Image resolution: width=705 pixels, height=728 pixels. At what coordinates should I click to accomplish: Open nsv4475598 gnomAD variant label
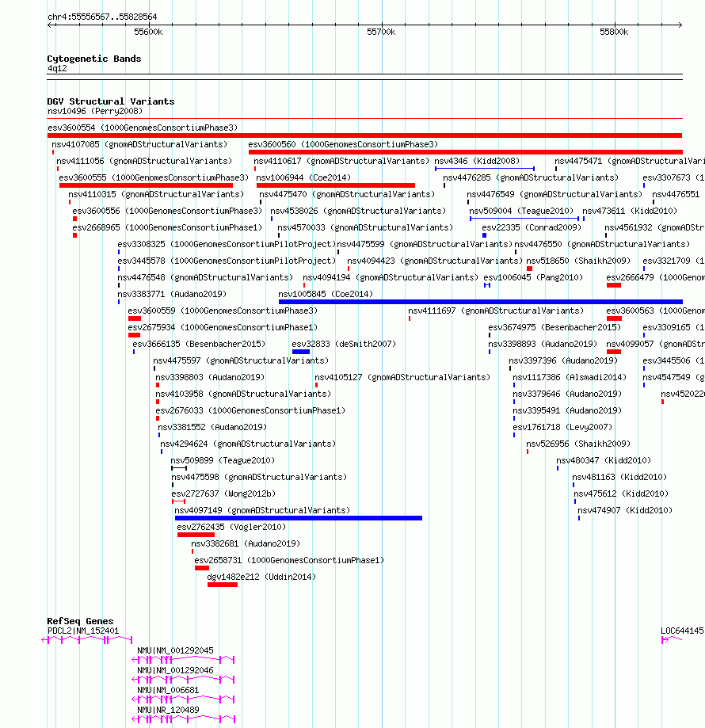259,477
